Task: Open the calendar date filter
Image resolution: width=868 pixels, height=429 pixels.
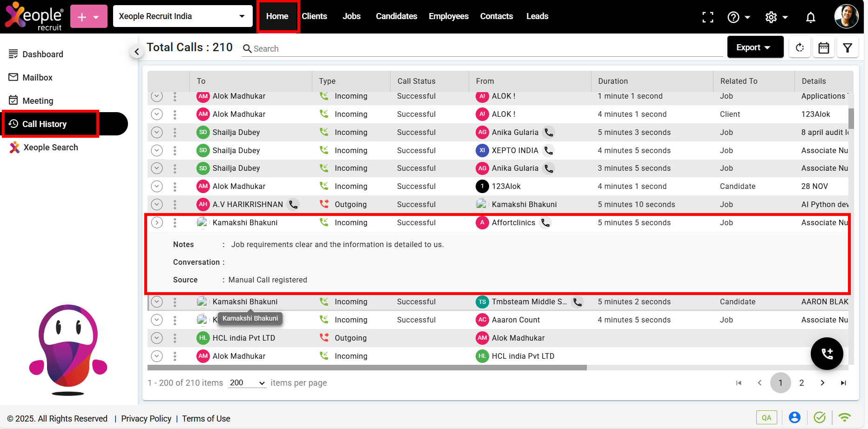Action: [x=823, y=47]
